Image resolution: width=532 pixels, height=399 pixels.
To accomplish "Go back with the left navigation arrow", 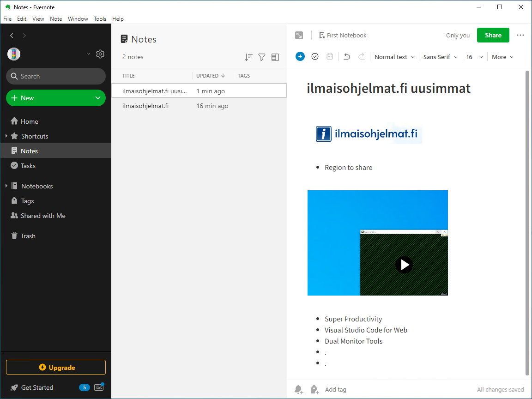I will [x=12, y=35].
